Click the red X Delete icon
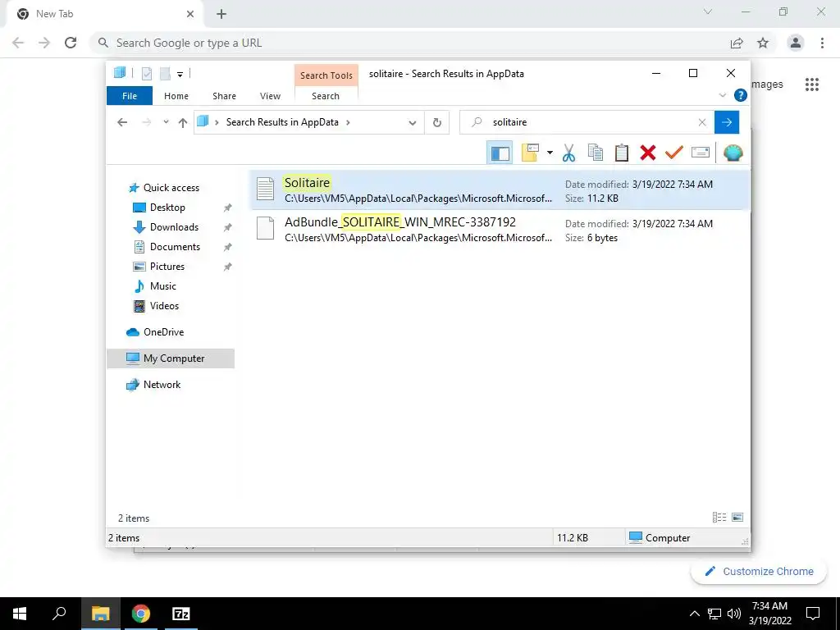Screen dimensions: 840x630 click(648, 153)
